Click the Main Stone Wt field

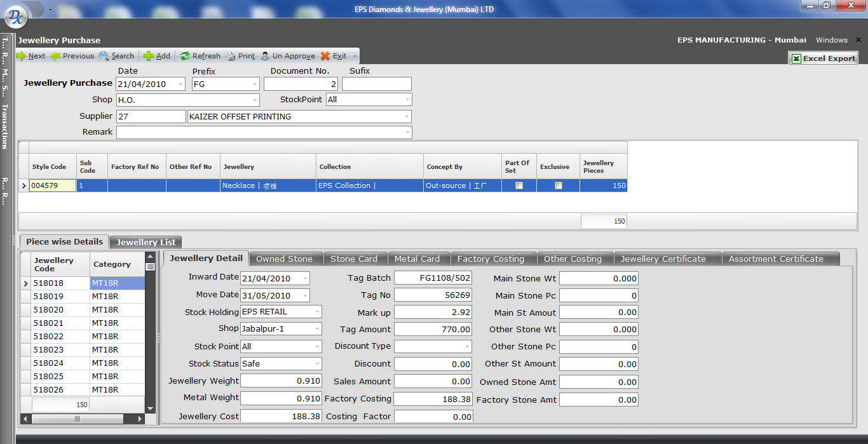[x=599, y=278]
